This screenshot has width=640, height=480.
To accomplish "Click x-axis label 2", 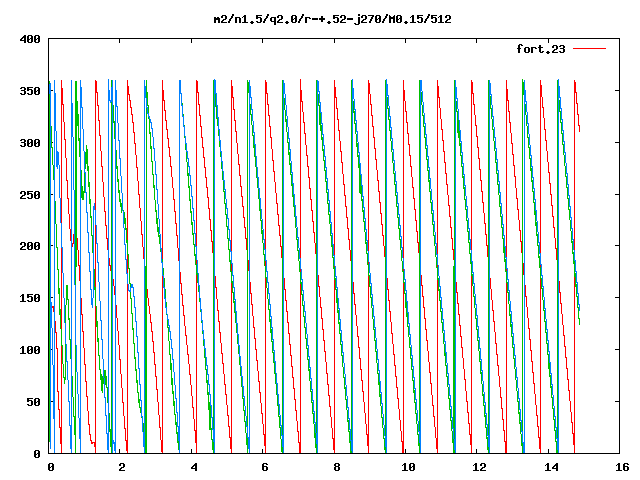I will (x=122, y=467).
